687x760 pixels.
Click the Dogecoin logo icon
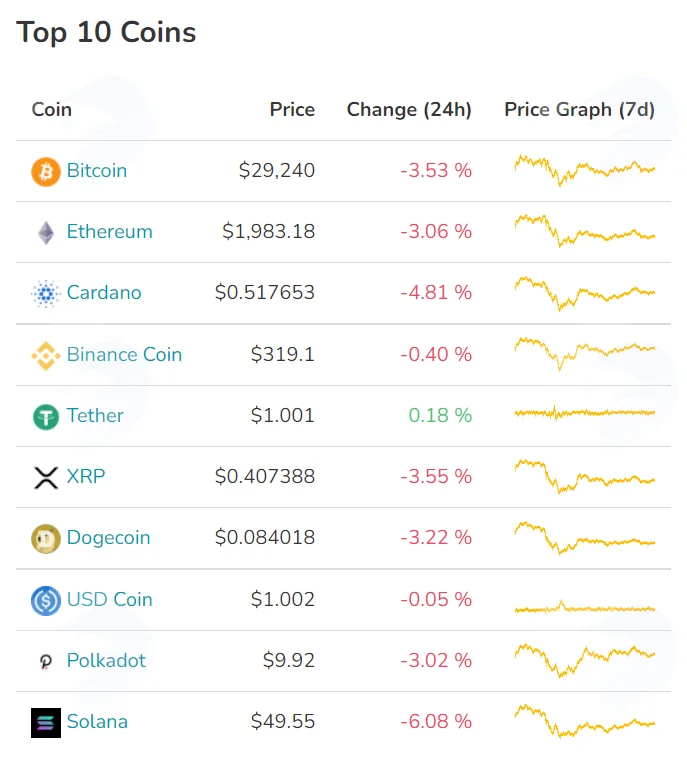(46, 539)
